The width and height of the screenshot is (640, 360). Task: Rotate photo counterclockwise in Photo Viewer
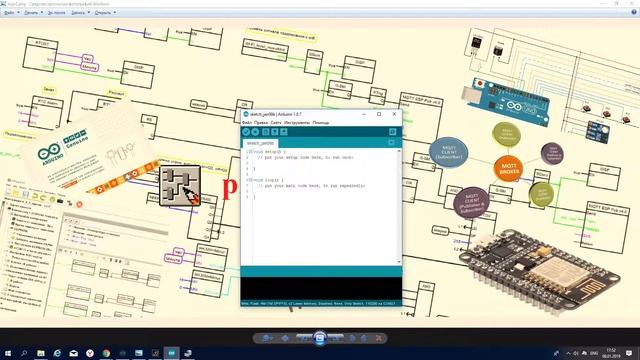352,338
